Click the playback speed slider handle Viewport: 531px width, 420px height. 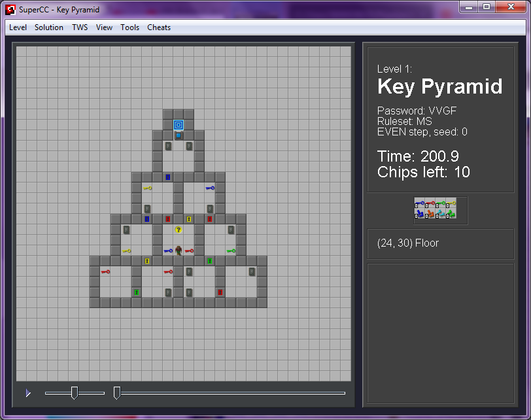(x=75, y=393)
